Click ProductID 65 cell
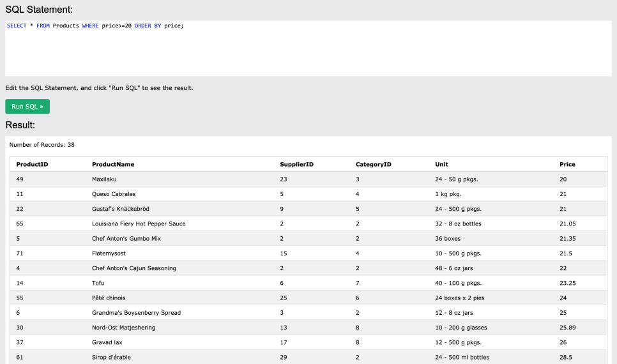This screenshot has width=617, height=364. tap(20, 224)
